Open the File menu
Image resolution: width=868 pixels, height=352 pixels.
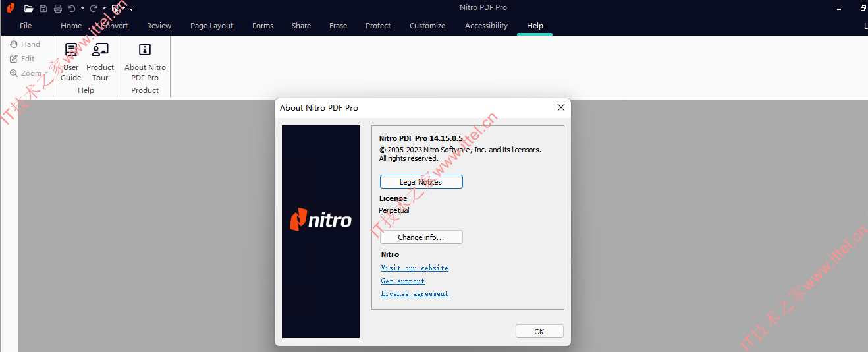coord(26,26)
